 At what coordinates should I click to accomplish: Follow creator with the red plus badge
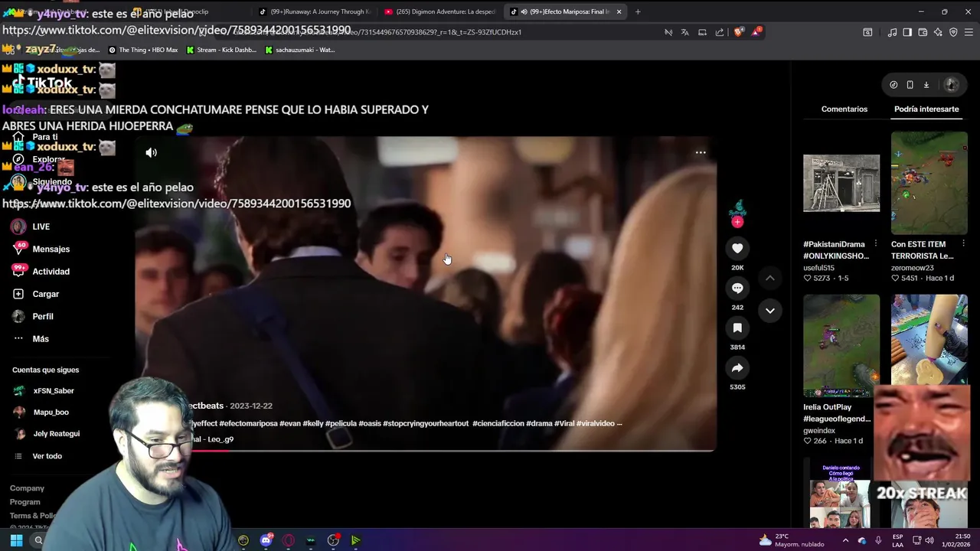pyautogui.click(x=737, y=222)
